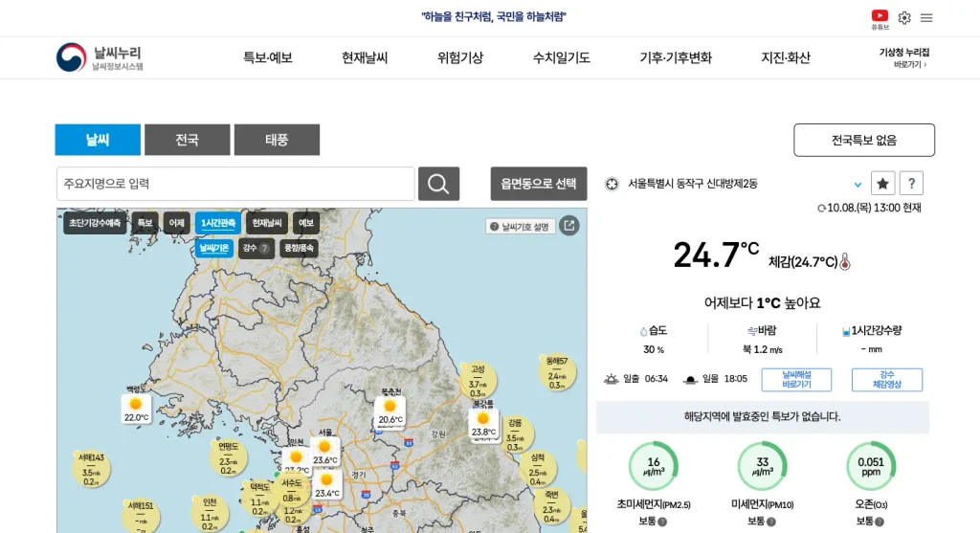Click the thermometer icon beside 체감 temperature

coord(845,261)
